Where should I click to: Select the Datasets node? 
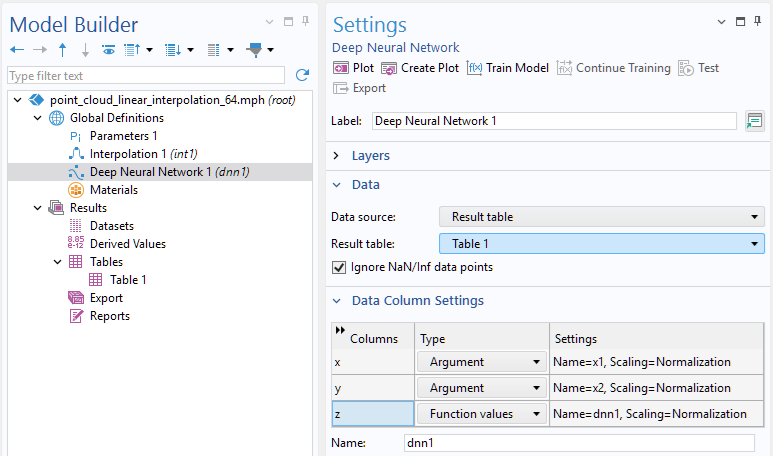(x=111, y=226)
